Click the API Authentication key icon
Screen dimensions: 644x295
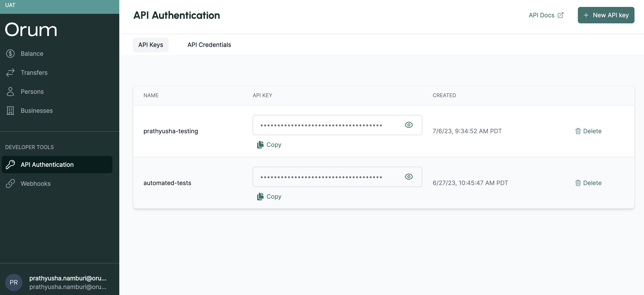coord(10,164)
